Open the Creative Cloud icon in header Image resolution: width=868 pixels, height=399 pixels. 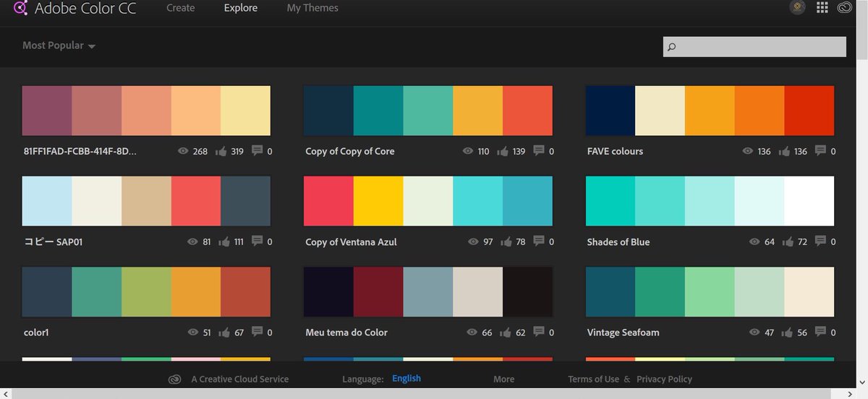point(845,8)
